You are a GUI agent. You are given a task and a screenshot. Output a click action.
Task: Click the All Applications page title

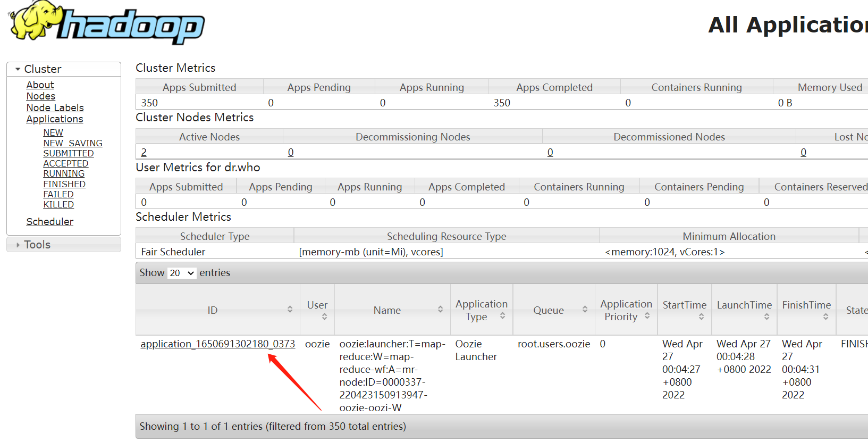[x=788, y=25]
